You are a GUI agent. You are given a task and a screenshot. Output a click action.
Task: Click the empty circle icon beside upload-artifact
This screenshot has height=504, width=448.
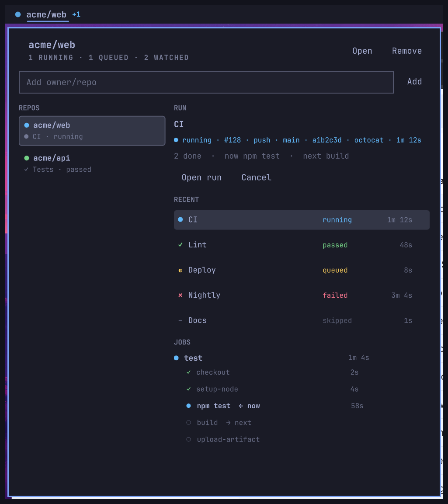pyautogui.click(x=189, y=439)
